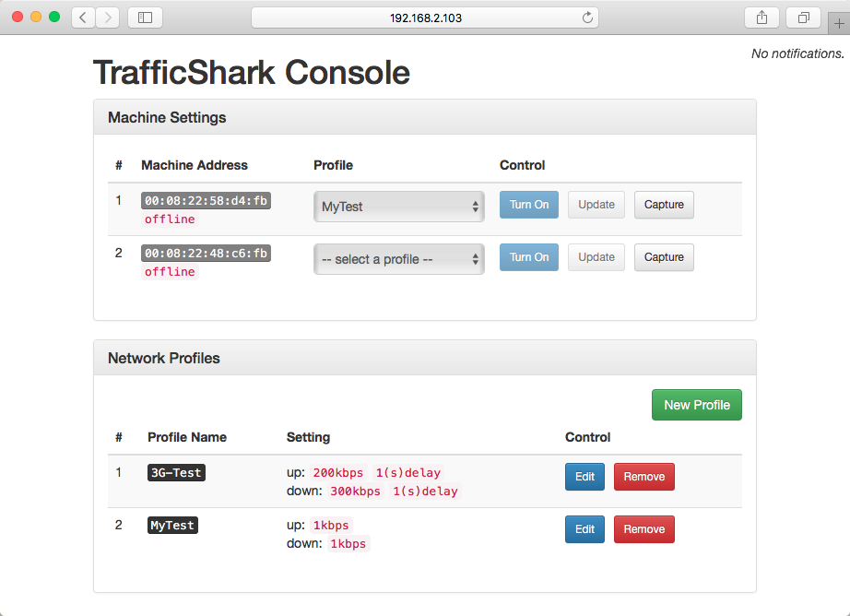Click Safari back navigation arrow
The width and height of the screenshot is (850, 616).
pos(83,18)
